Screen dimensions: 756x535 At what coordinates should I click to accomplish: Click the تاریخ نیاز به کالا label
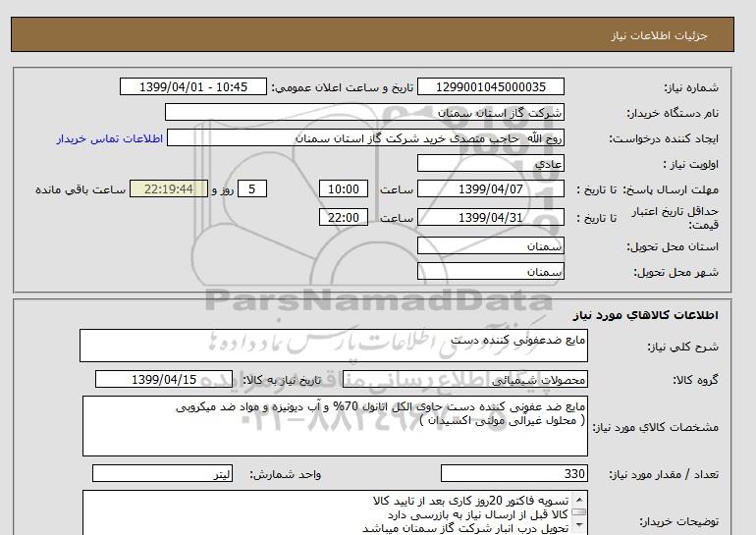282,380
